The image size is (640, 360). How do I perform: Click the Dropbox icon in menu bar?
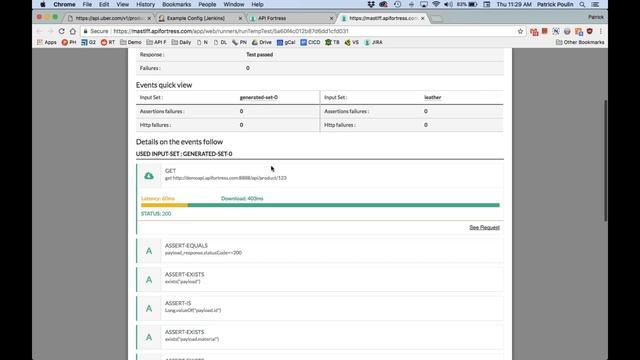(371, 4)
